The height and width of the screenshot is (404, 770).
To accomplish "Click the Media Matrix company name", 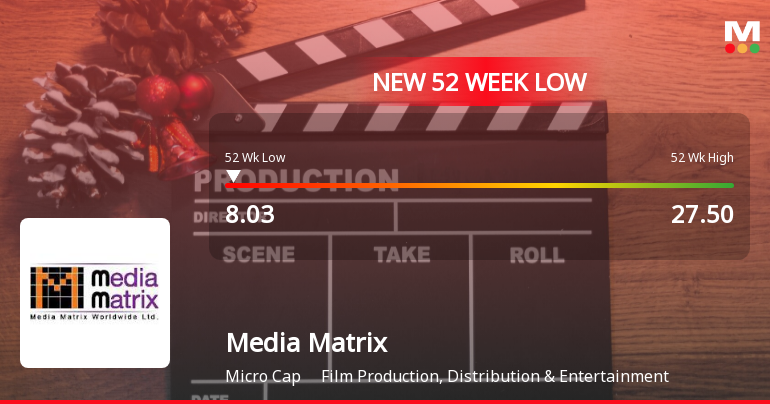I will pyautogui.click(x=307, y=343).
